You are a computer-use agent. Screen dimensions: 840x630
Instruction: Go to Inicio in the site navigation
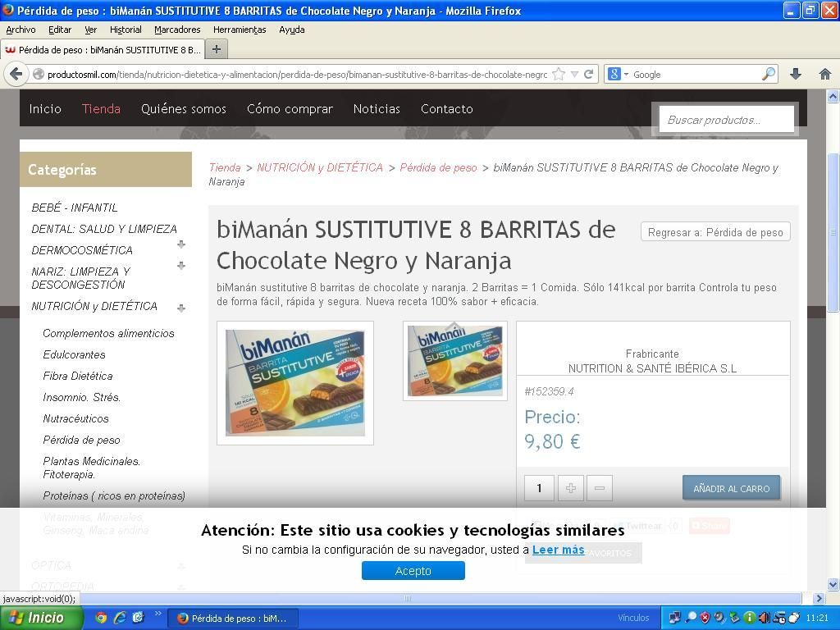pos(45,109)
